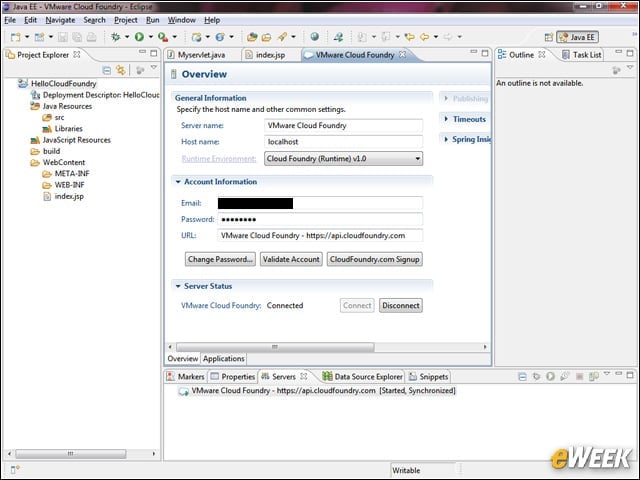
Task: Click Open Perspective icon beside Java EE
Action: pyautogui.click(x=549, y=37)
